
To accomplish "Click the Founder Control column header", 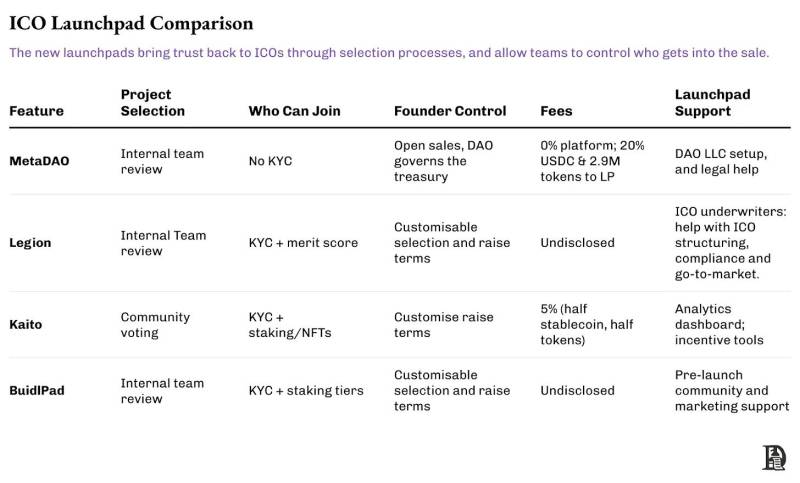I will 450,111.
